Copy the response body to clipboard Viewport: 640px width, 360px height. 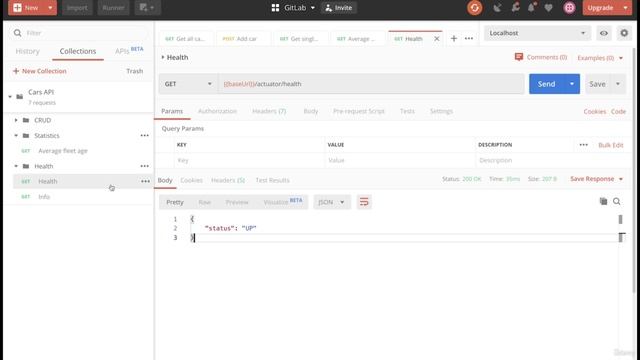[603, 201]
